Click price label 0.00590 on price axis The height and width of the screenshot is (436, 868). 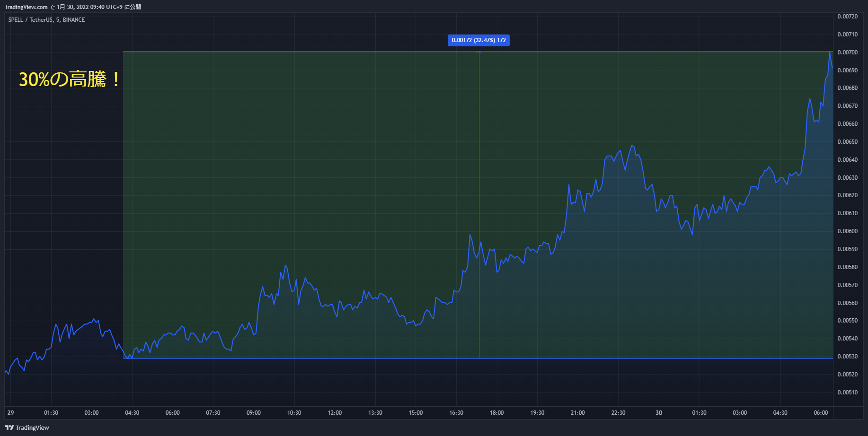(847, 249)
